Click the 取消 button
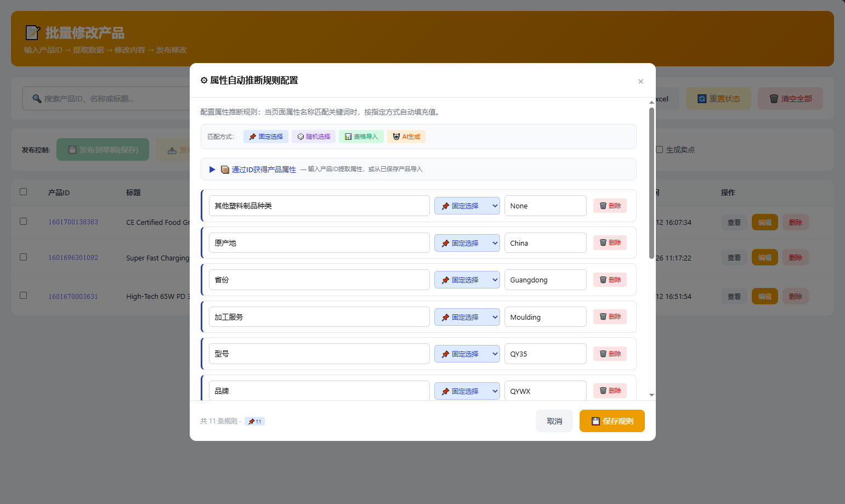This screenshot has width=845, height=504. click(554, 421)
